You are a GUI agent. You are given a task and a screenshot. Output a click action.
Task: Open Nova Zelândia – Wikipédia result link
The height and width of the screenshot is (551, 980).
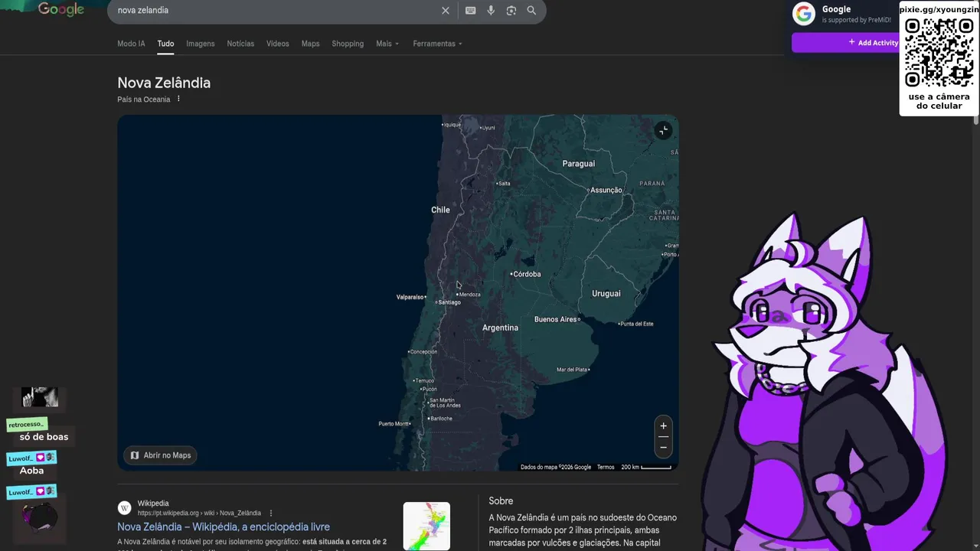(x=224, y=527)
